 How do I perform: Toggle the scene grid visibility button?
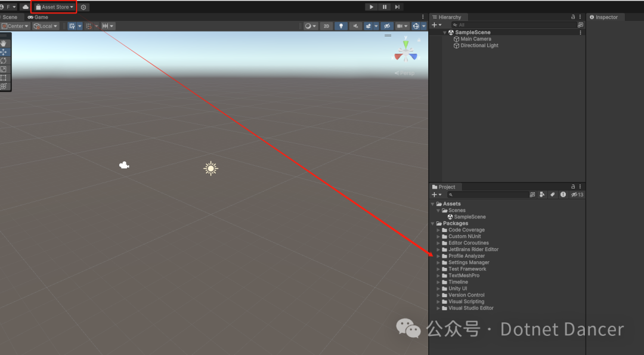[x=72, y=26]
